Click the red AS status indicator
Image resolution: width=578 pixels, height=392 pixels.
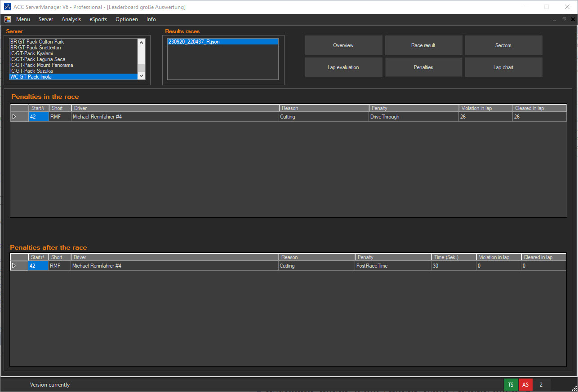[x=525, y=385]
